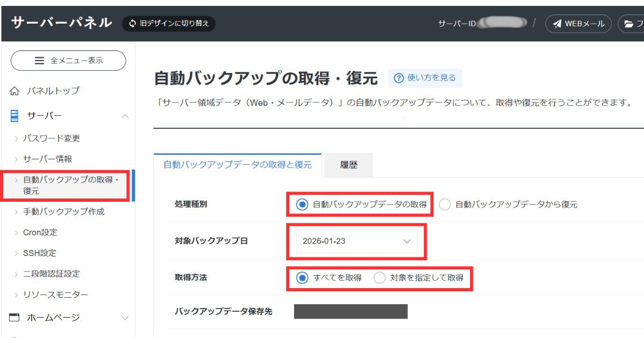Click the WEB mail paper plane icon
Screen dimensions: 644x338
(557, 24)
